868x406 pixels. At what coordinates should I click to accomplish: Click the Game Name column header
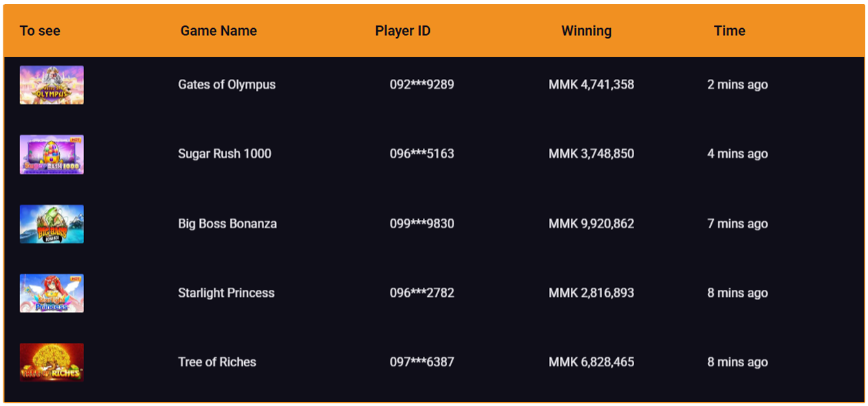(x=218, y=31)
